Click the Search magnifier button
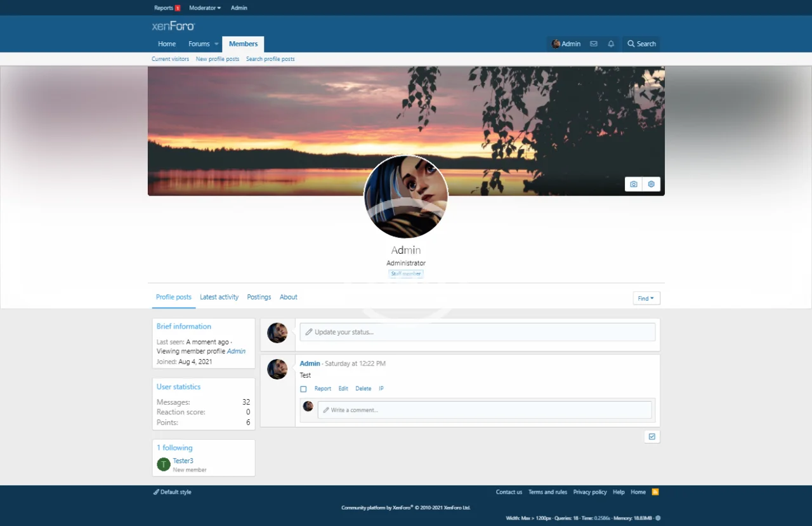 coord(641,44)
